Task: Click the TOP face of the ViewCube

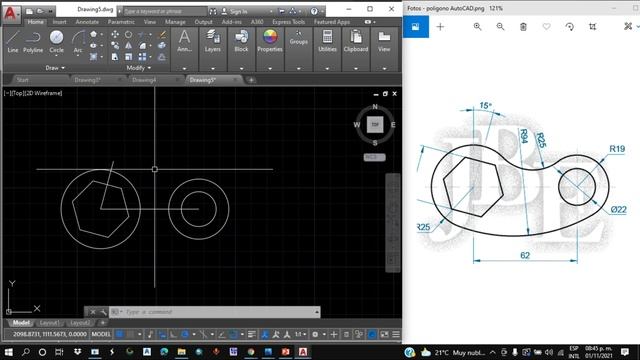Action: [375, 124]
